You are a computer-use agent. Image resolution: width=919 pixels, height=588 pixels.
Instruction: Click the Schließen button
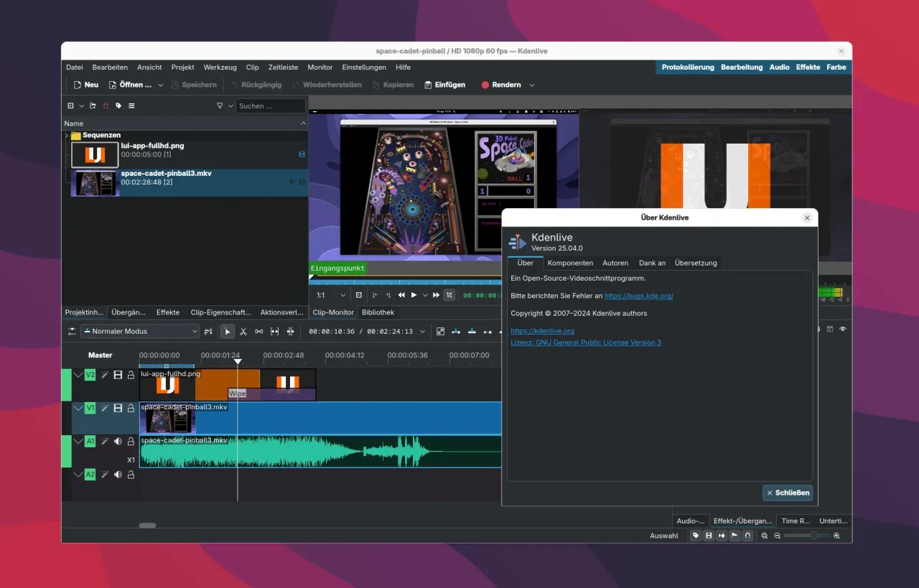[788, 493]
